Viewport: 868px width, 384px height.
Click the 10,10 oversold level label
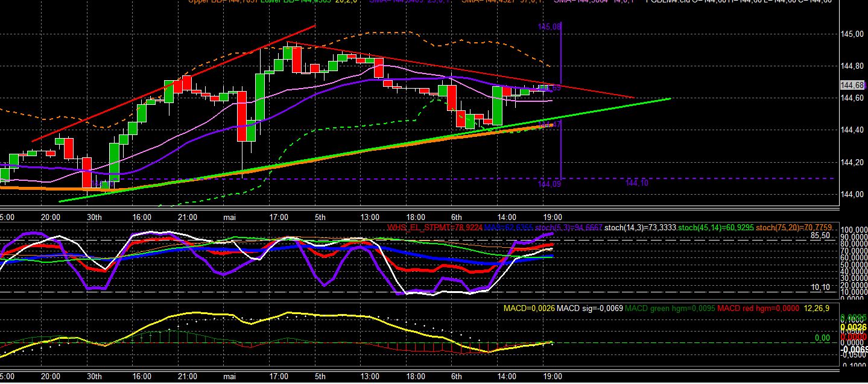pos(820,288)
